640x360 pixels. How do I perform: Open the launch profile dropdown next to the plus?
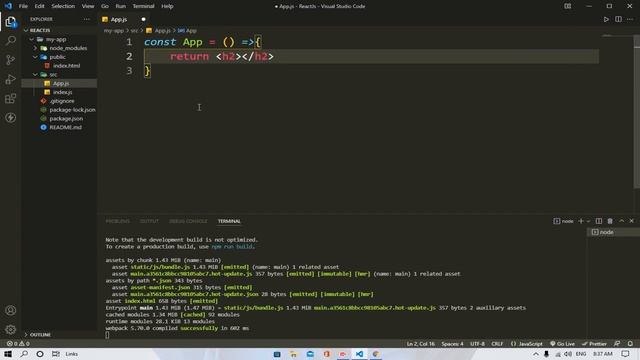coord(588,221)
